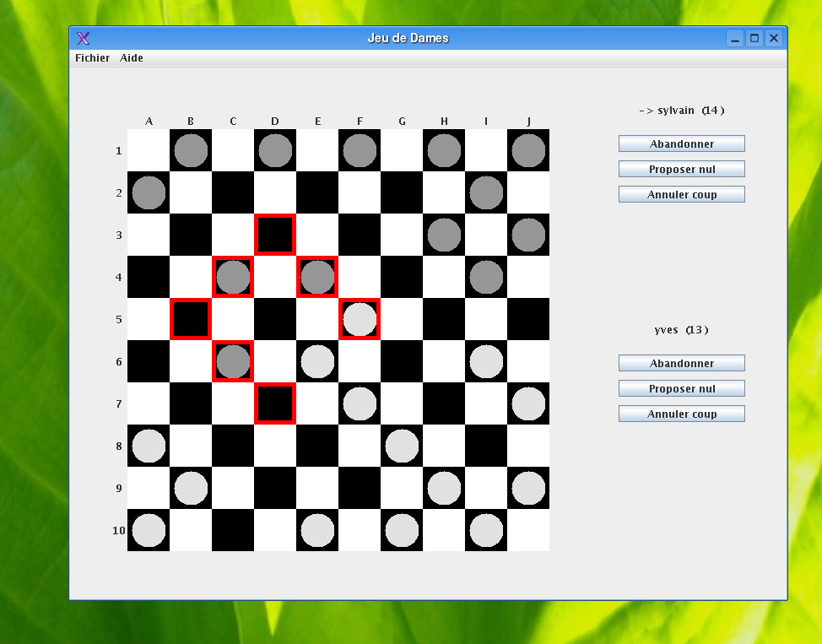Pick the light piece on square F7
822x644 pixels.
click(x=360, y=403)
